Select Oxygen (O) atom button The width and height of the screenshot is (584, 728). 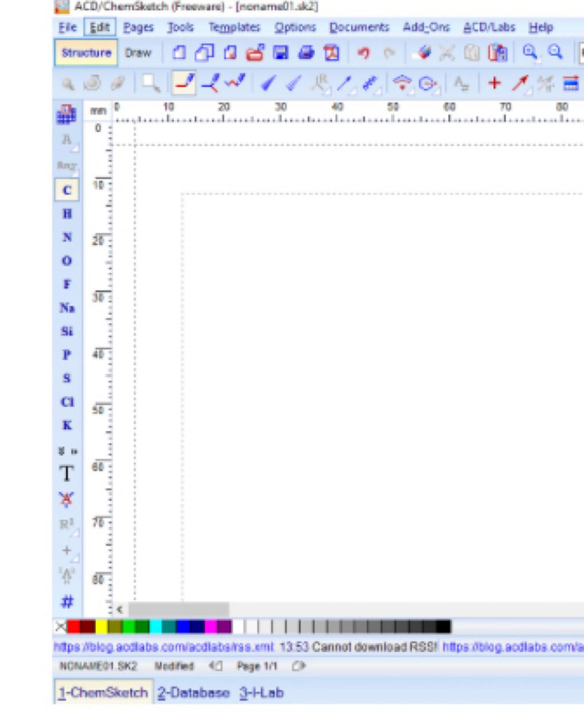67,261
